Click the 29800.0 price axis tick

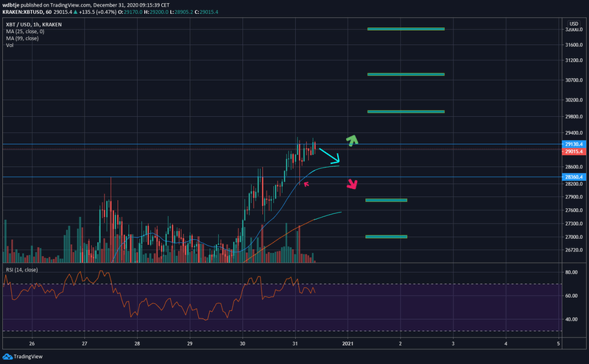pyautogui.click(x=574, y=116)
